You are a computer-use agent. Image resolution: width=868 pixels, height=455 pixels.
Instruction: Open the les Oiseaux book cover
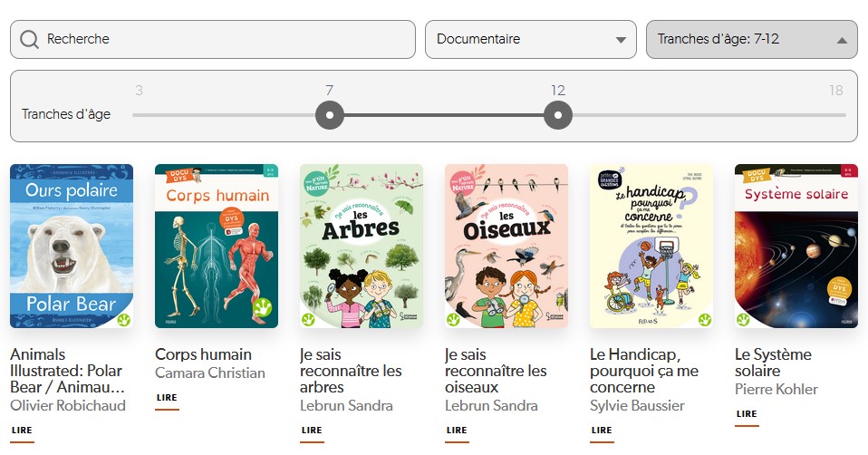tap(506, 246)
